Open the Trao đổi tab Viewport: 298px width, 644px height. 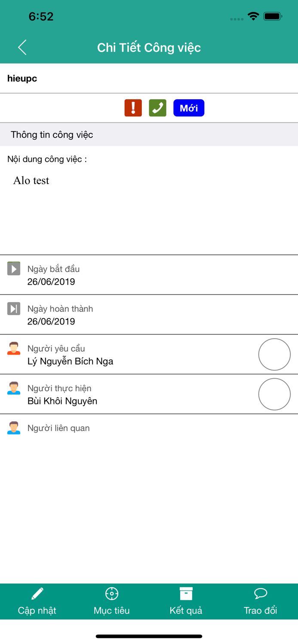pyautogui.click(x=261, y=601)
